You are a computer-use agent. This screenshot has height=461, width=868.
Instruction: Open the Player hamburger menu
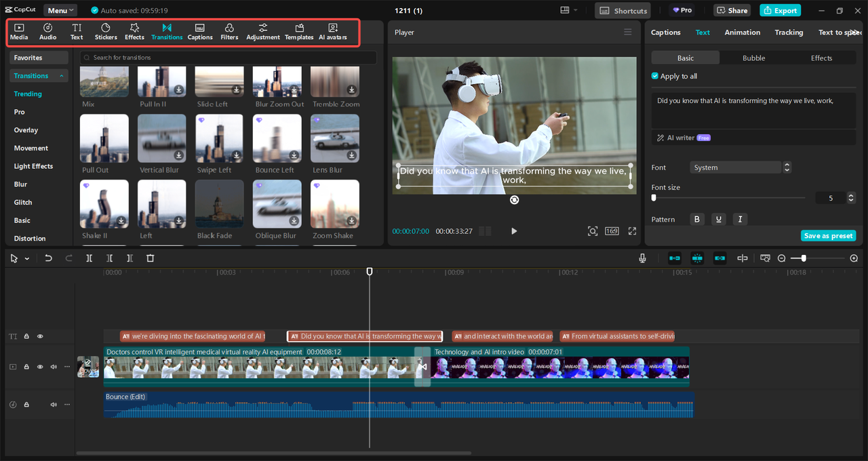(627, 32)
